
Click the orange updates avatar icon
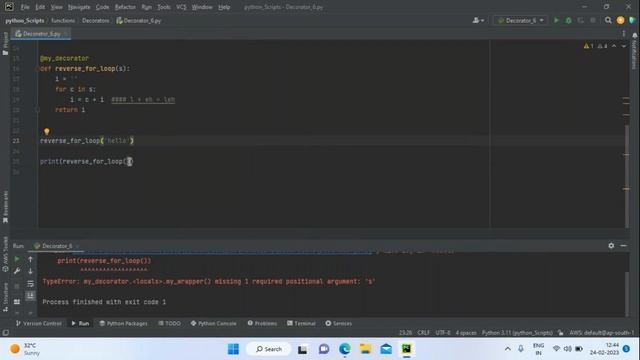click(x=620, y=20)
